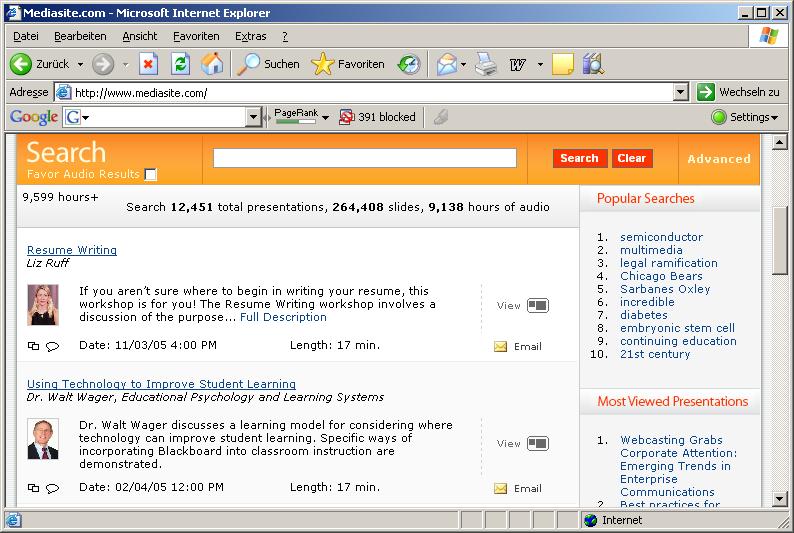Image resolution: width=794 pixels, height=533 pixels.
Task: Click the Print toolbar icon
Action: [x=486, y=64]
